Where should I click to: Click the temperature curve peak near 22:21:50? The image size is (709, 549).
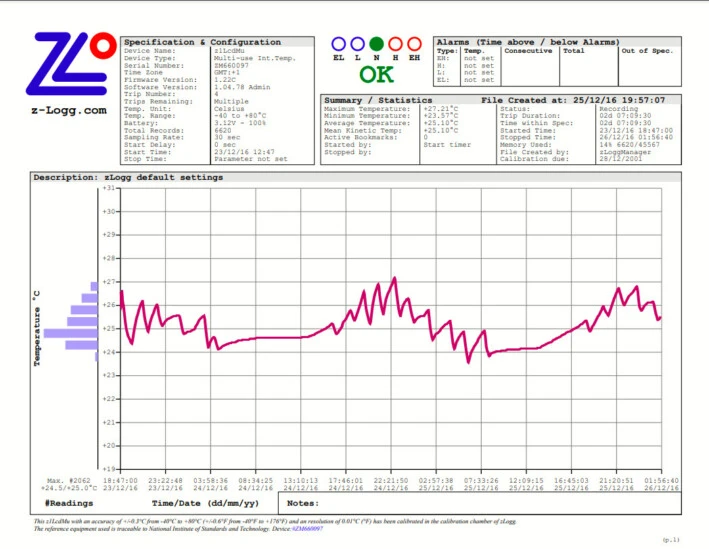click(395, 279)
